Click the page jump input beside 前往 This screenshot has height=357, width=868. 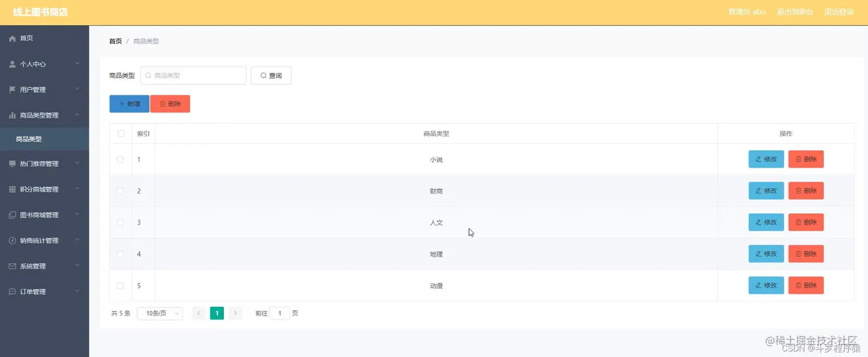tap(280, 313)
